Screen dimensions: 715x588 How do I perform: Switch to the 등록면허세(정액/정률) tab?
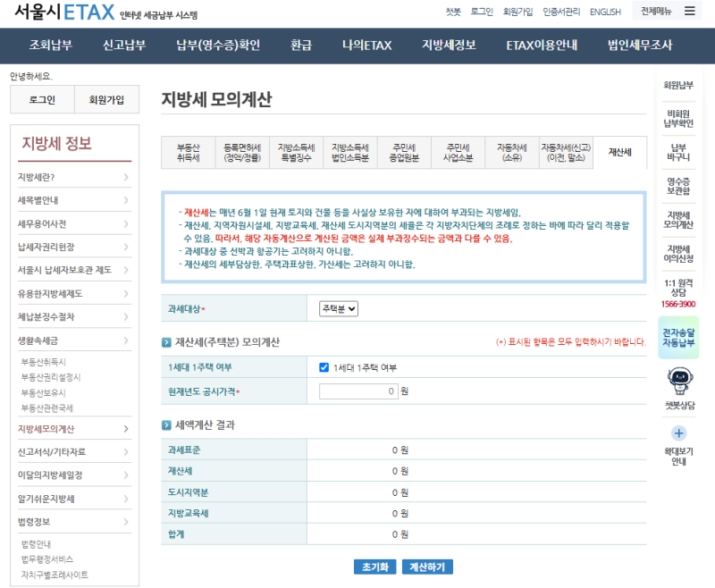point(242,153)
